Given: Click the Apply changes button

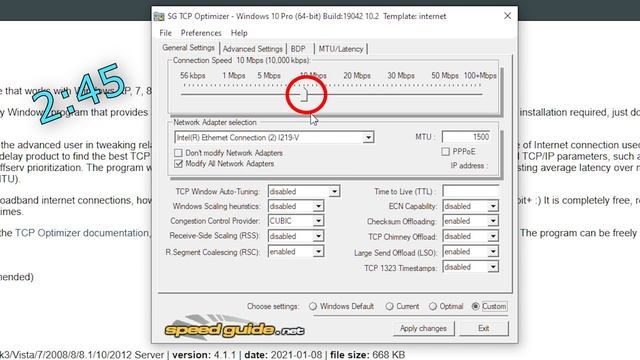Looking at the screenshot, I should 423,328.
